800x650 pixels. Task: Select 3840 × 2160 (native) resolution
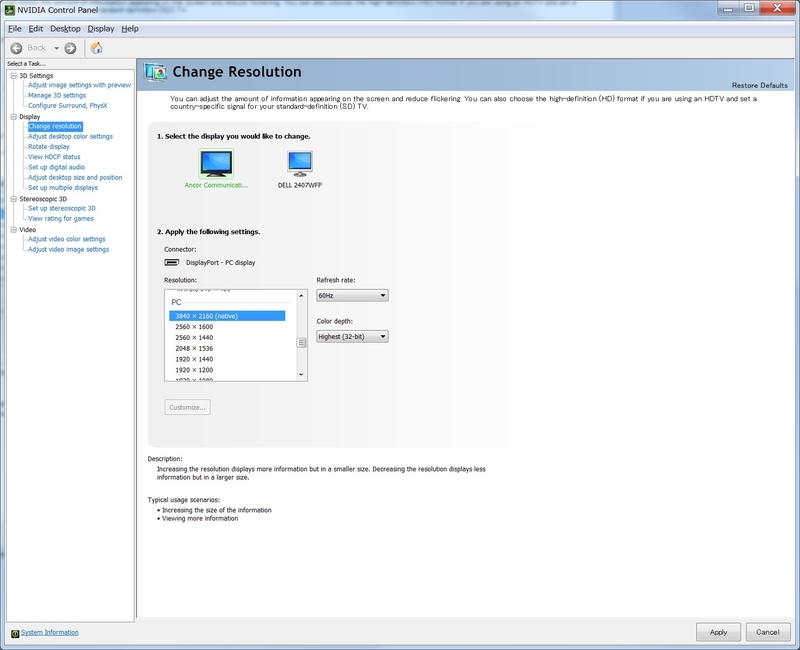pos(227,316)
